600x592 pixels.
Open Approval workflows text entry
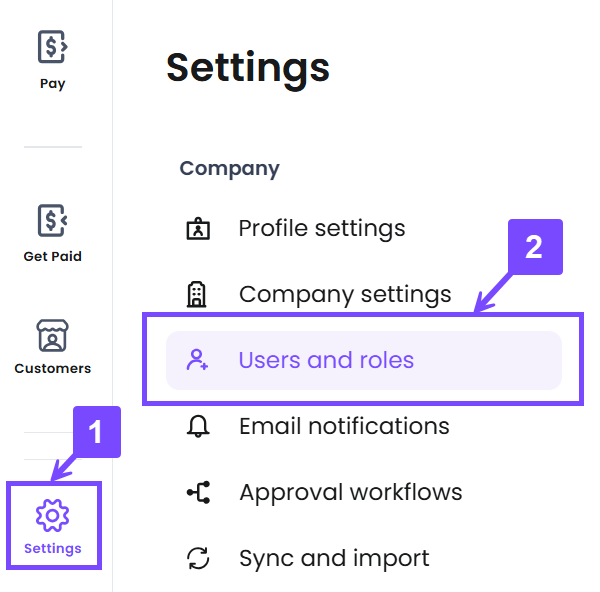tap(350, 492)
